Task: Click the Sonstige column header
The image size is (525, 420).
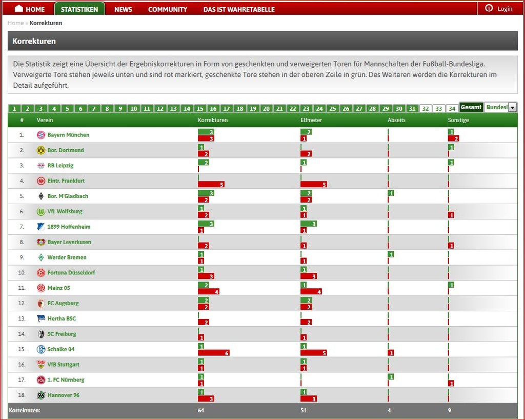Action: [458, 120]
